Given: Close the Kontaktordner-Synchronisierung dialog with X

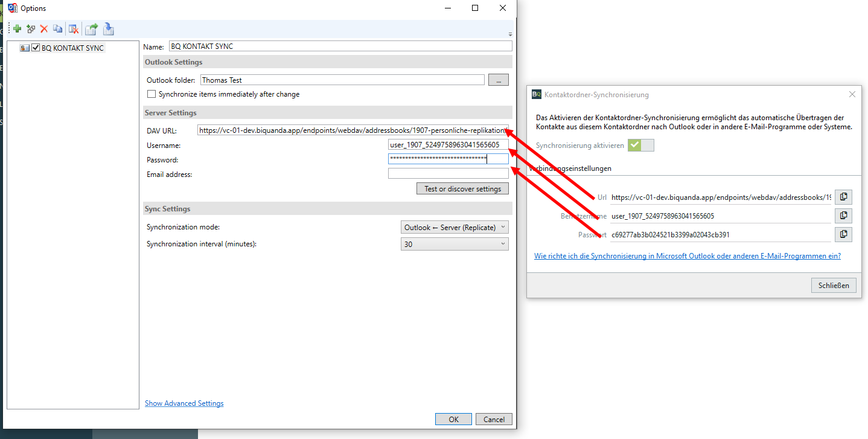Looking at the screenshot, I should (852, 94).
